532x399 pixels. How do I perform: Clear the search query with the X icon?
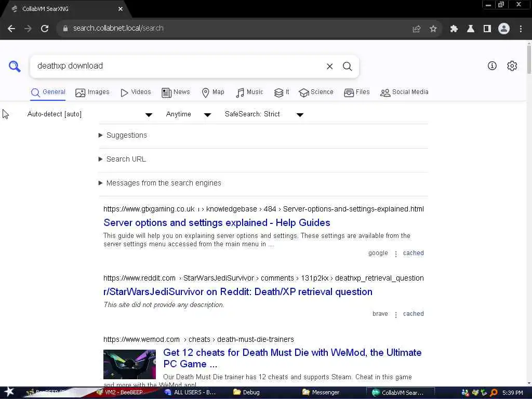[329, 66]
